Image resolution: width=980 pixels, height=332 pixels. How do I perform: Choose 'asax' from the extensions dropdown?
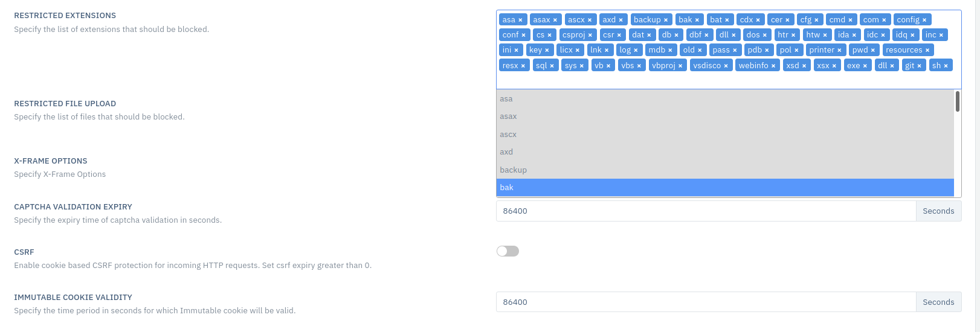[x=725, y=117]
